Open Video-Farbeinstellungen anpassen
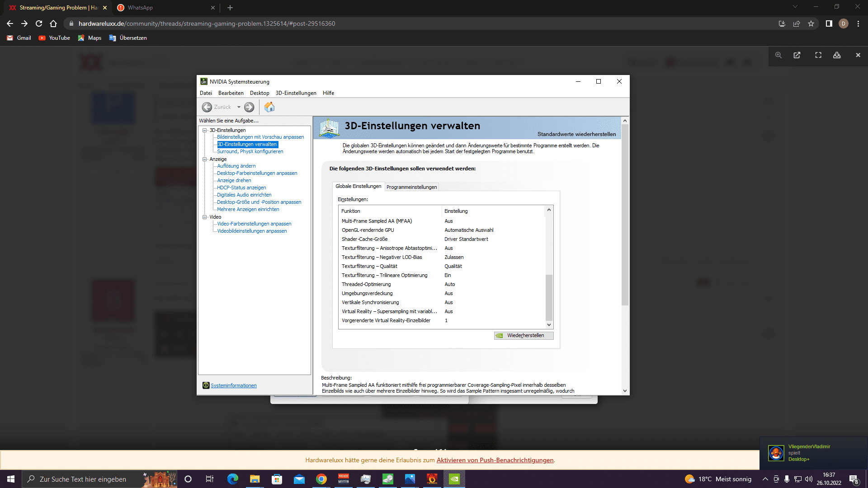Image resolution: width=868 pixels, height=488 pixels. [254, 224]
